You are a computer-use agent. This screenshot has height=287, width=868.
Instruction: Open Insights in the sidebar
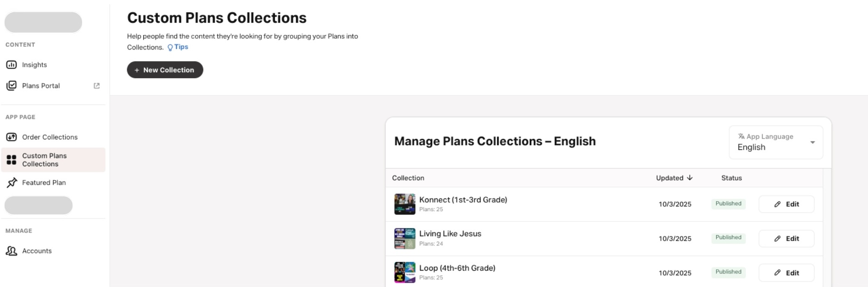coord(34,65)
